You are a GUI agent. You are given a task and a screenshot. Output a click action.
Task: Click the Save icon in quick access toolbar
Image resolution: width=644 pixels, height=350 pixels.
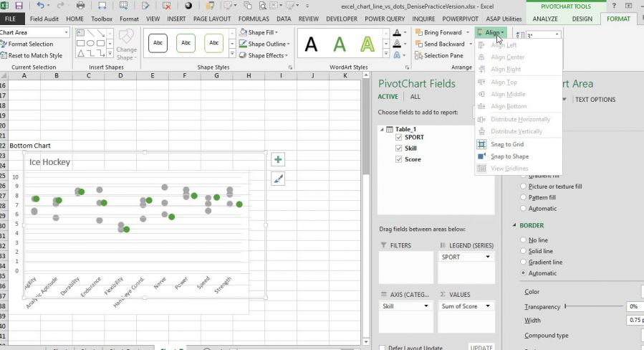pyautogui.click(x=19, y=6)
